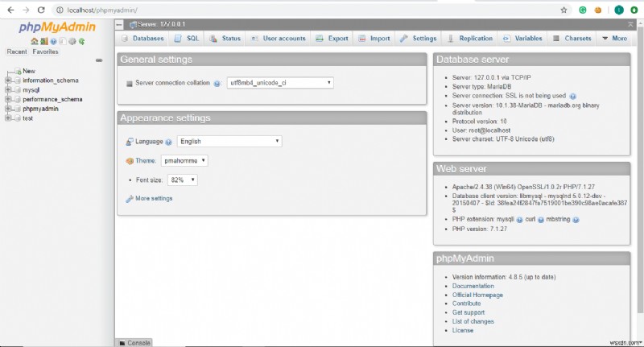Click the white document icon in sidebar
This screenshot has width=644, height=347.
63,41
